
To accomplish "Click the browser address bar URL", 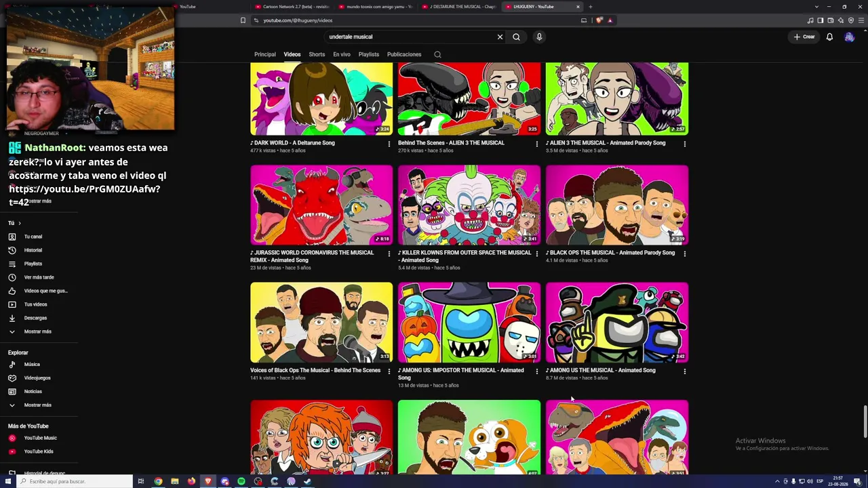I will [298, 20].
